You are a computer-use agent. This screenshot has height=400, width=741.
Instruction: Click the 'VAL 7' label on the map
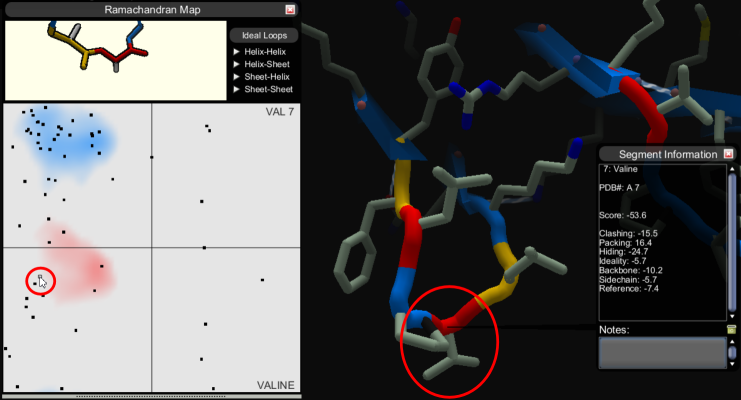[280, 112]
